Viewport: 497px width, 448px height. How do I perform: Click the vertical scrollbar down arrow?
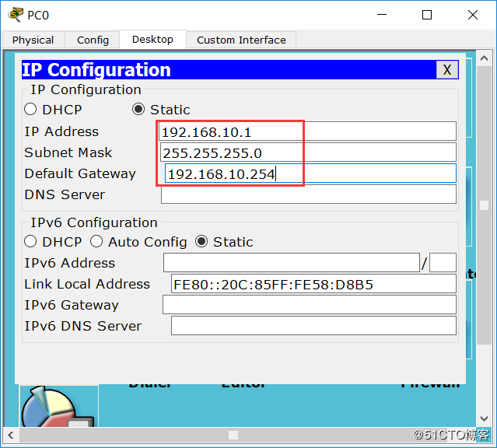pos(484,418)
